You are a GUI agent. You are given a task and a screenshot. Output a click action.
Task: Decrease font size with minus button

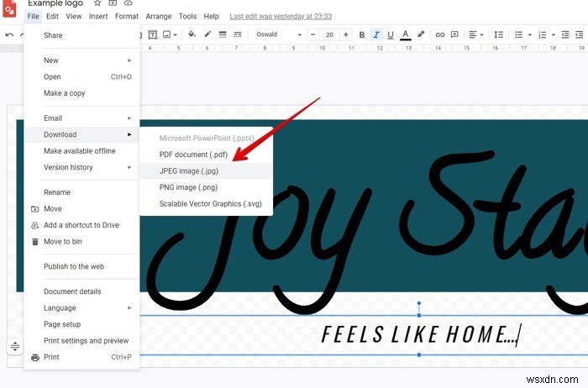click(x=313, y=35)
